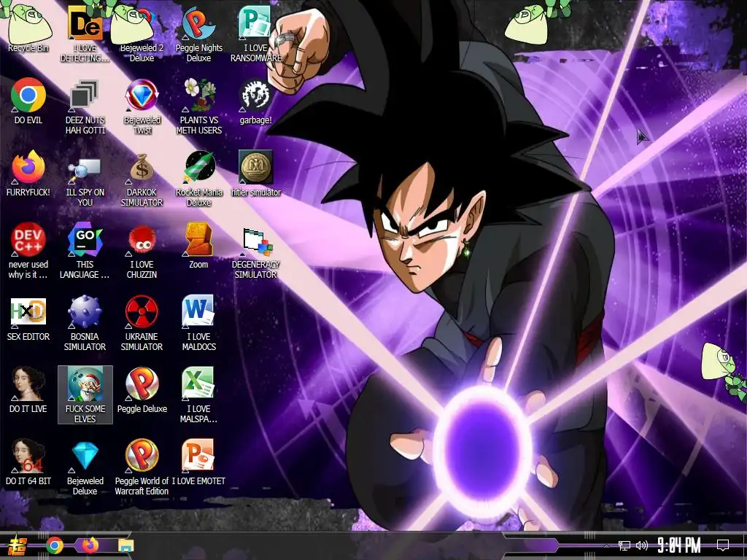The image size is (747, 560).
Task: Select the 'ILL SPY ON YOU' shortcut
Action: pyautogui.click(x=85, y=180)
